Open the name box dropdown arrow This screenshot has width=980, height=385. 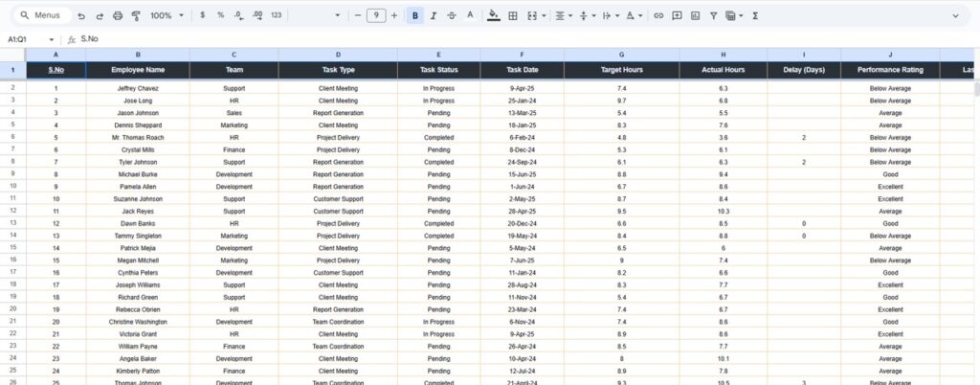click(52, 39)
